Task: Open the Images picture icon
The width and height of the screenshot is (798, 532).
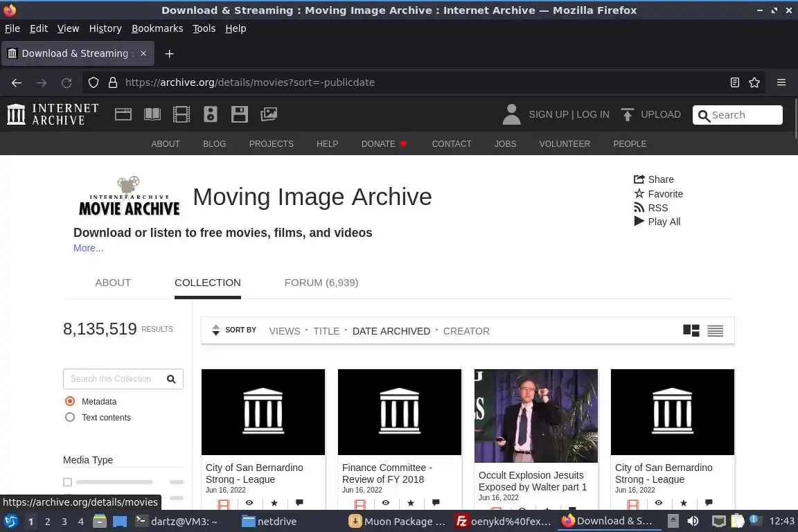Action: point(269,114)
